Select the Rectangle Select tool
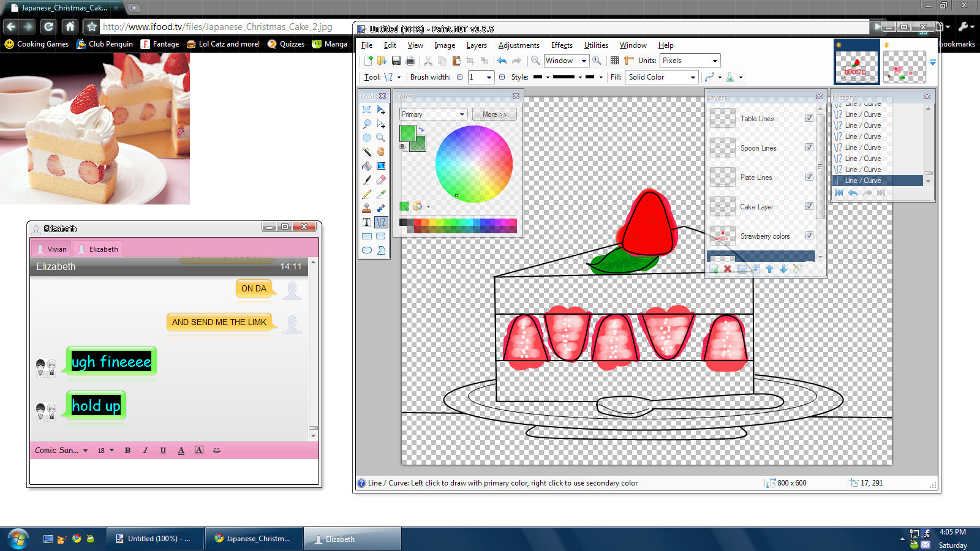This screenshot has height=551, width=980. [367, 110]
